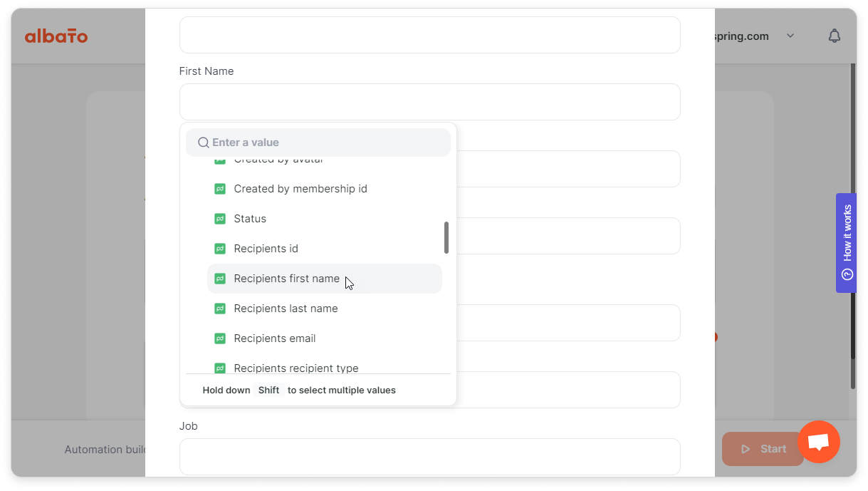Image resolution: width=868 pixels, height=491 pixels.
Task: Open notifications bell icon
Action: [x=835, y=36]
